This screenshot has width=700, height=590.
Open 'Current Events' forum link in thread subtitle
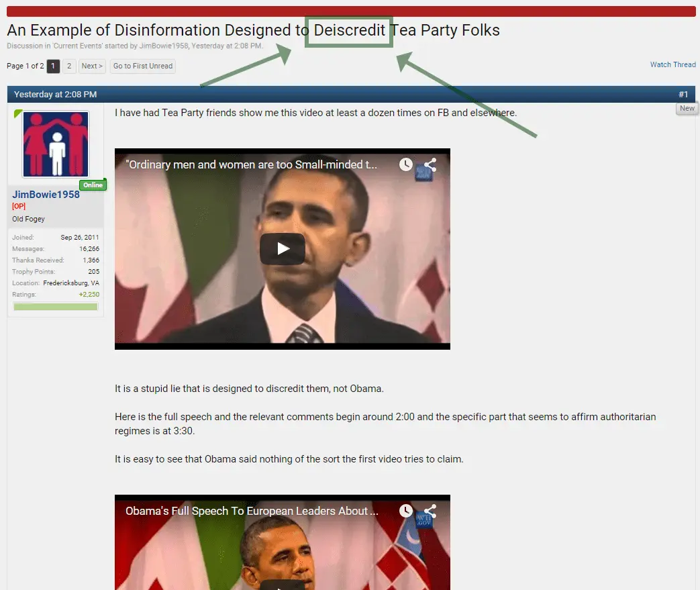(x=78, y=46)
